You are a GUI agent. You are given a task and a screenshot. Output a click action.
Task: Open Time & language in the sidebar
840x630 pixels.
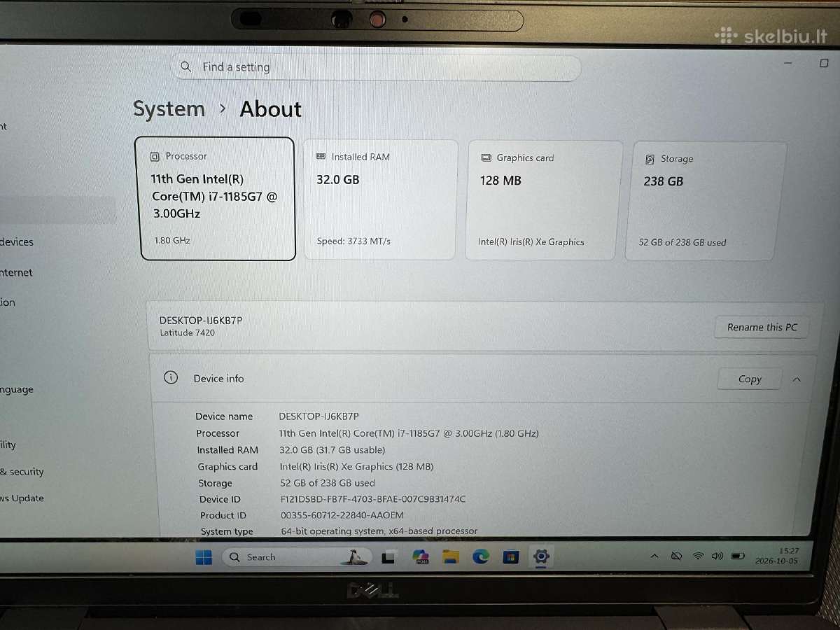[17, 390]
